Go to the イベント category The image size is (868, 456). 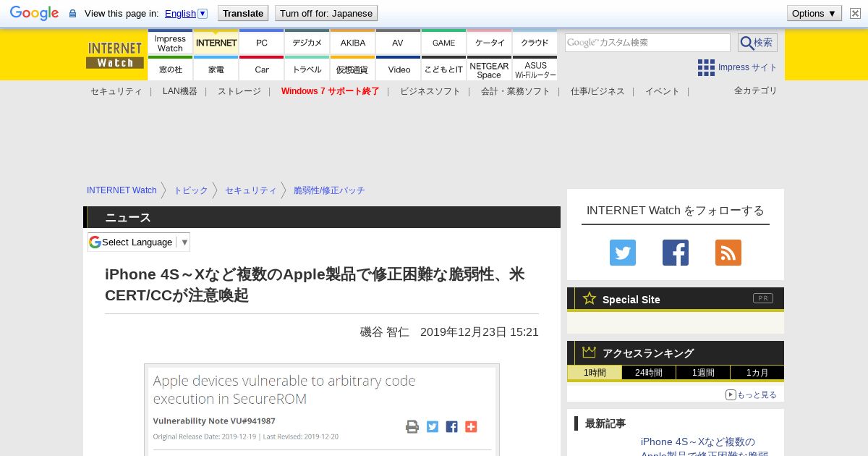(663, 91)
